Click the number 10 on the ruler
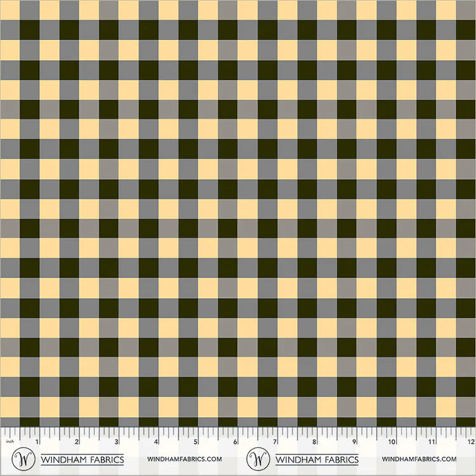476x476 pixels. click(392, 442)
